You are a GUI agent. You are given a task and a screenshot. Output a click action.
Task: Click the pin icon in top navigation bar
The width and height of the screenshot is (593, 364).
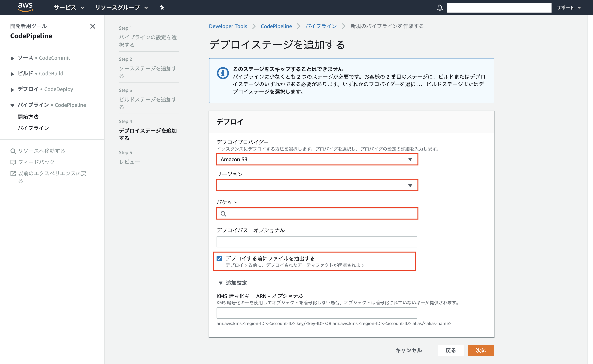pos(161,7)
